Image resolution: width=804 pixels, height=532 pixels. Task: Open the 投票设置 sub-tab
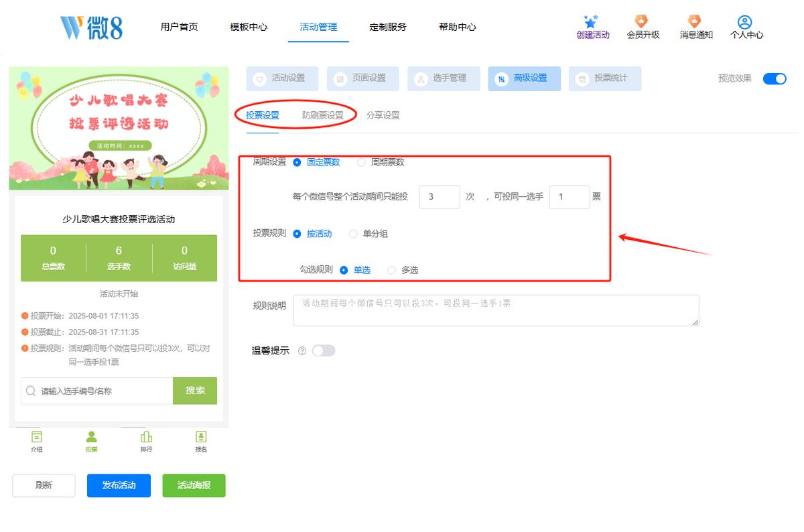263,115
